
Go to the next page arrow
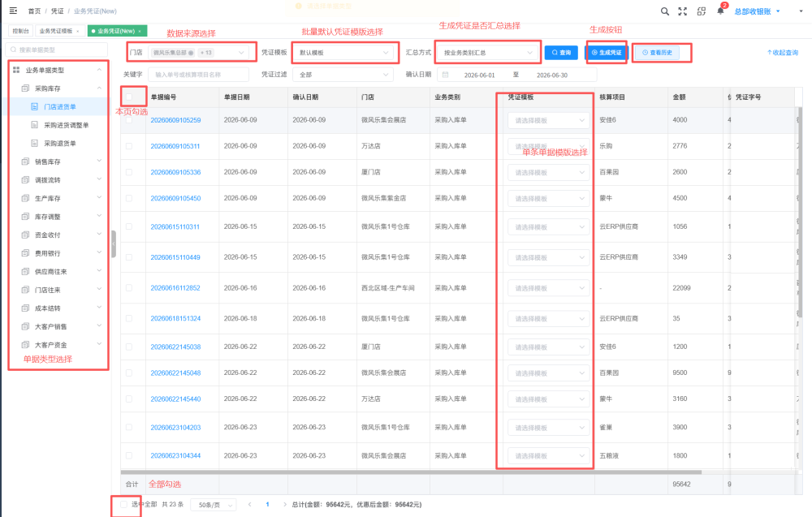click(285, 504)
